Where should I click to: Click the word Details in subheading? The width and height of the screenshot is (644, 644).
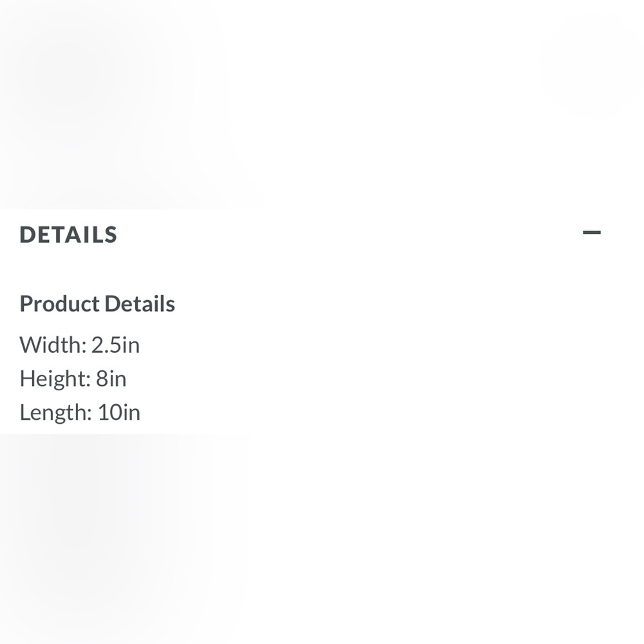click(x=140, y=304)
